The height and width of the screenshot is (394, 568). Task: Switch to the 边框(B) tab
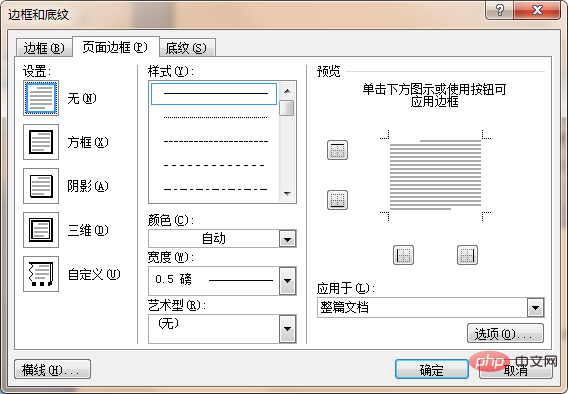pos(44,48)
